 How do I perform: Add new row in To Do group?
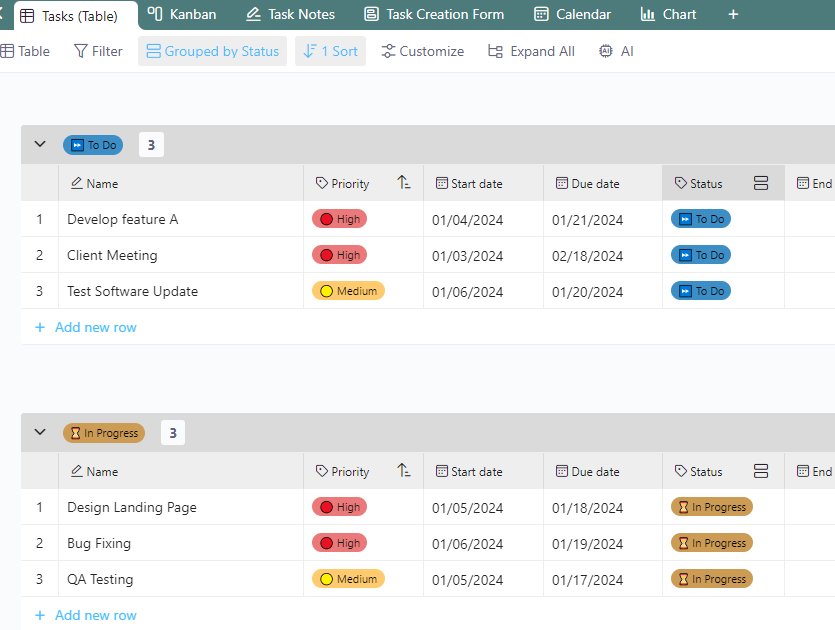tap(86, 327)
